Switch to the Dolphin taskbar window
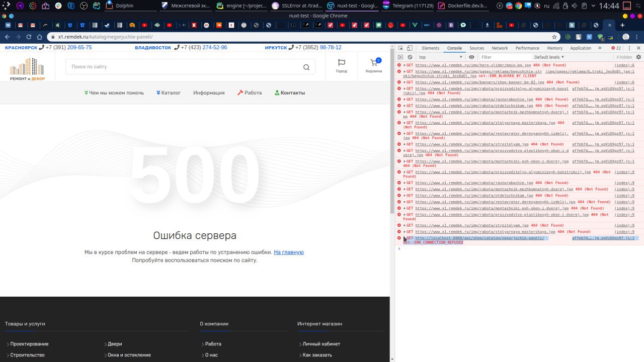The image size is (644, 362). (x=130, y=6)
